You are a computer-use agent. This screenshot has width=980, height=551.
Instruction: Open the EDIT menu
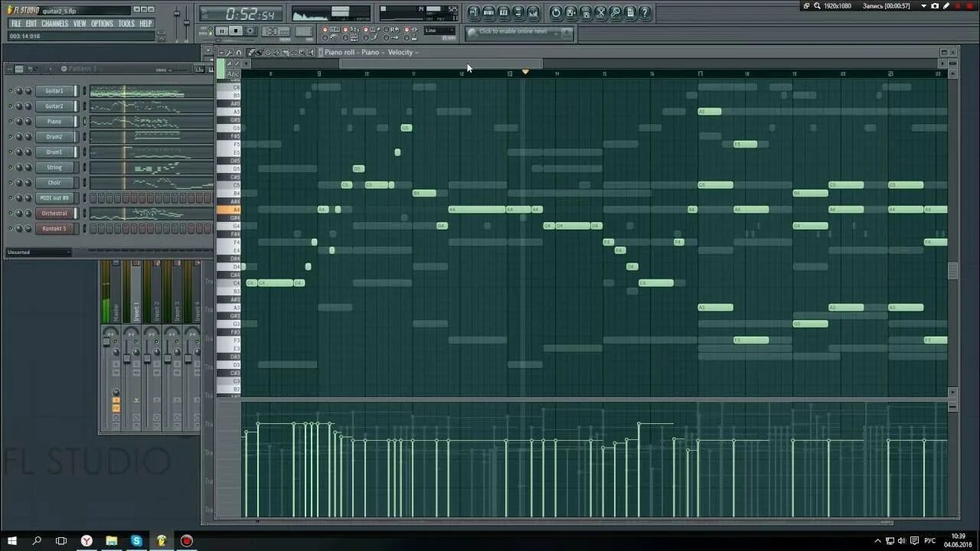[x=31, y=24]
